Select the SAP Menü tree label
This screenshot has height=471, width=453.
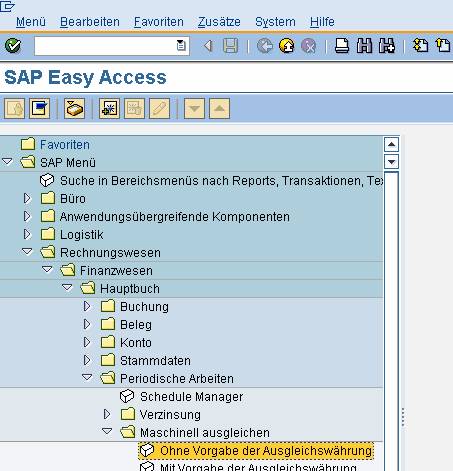(68, 163)
